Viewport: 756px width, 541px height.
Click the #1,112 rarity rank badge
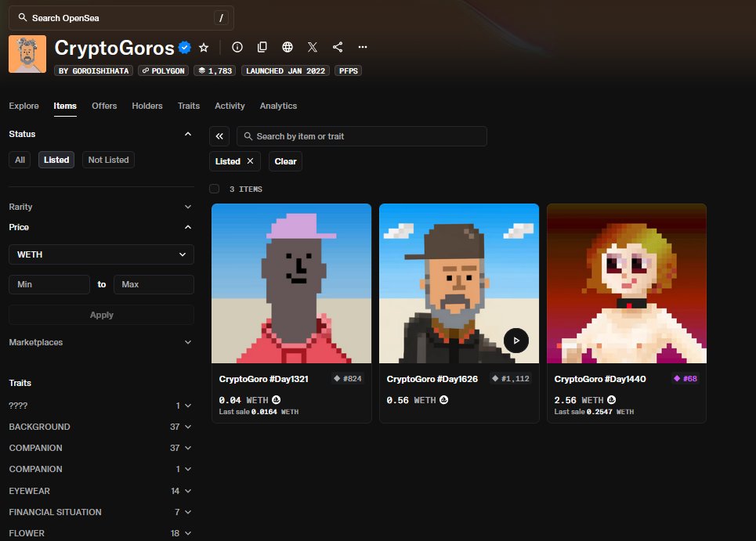511,379
